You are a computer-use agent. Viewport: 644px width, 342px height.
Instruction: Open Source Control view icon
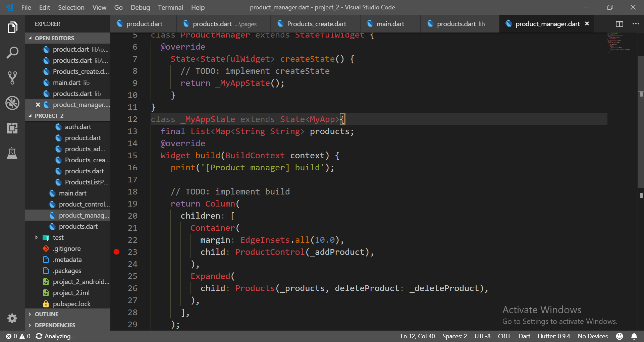(x=12, y=78)
